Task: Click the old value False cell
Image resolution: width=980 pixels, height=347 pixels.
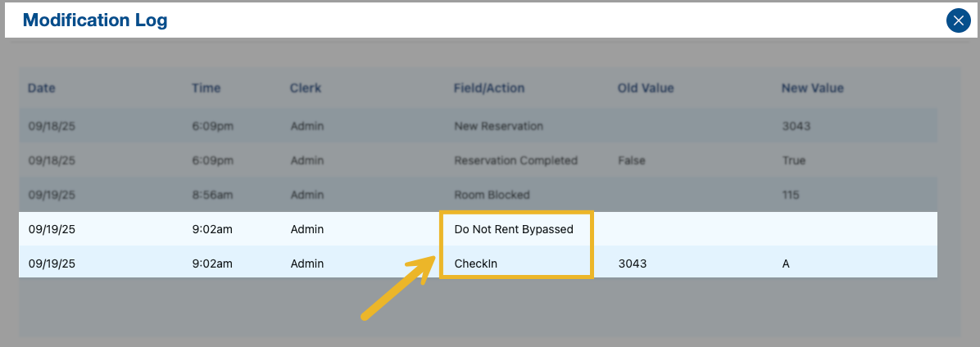Action: pos(631,161)
